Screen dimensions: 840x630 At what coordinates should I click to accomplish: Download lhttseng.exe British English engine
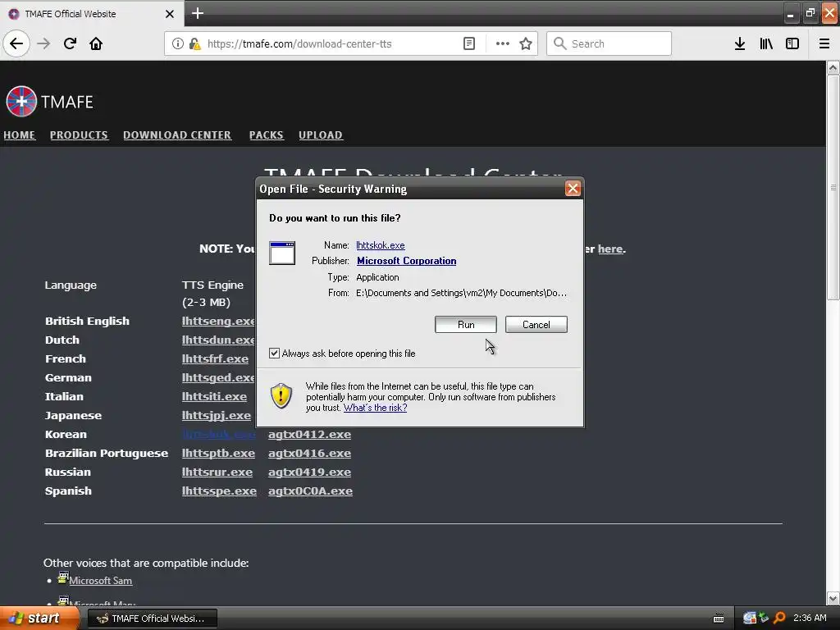click(218, 322)
